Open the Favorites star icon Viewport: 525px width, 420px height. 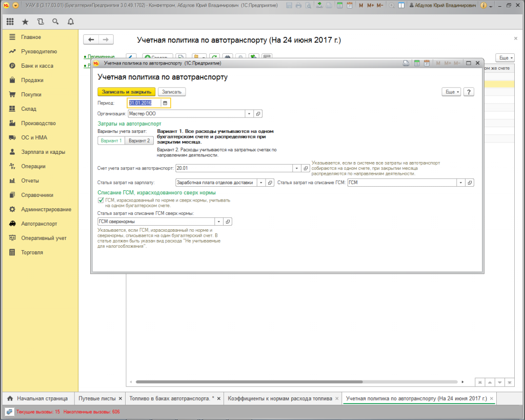point(25,22)
